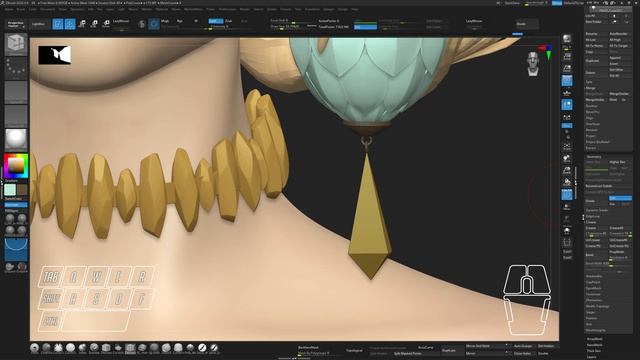Screen dimensions: 640x360
Task: Expand the Merge section in SubTool
Action: click(591, 88)
